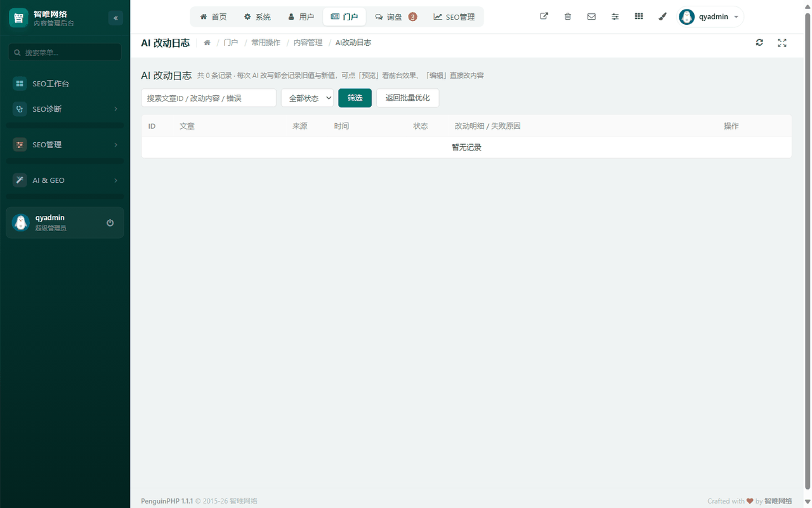
Task: Open the 全部状态 status dropdown
Action: [308, 98]
